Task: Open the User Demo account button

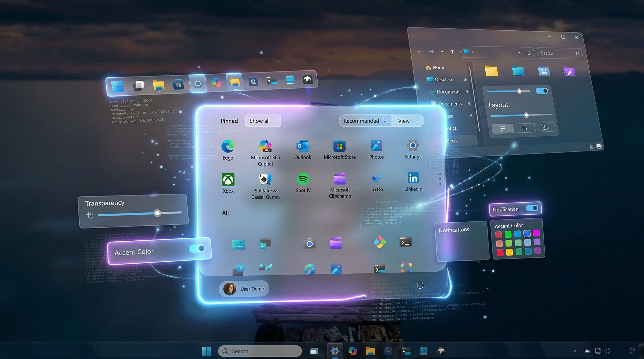Action: coord(244,289)
